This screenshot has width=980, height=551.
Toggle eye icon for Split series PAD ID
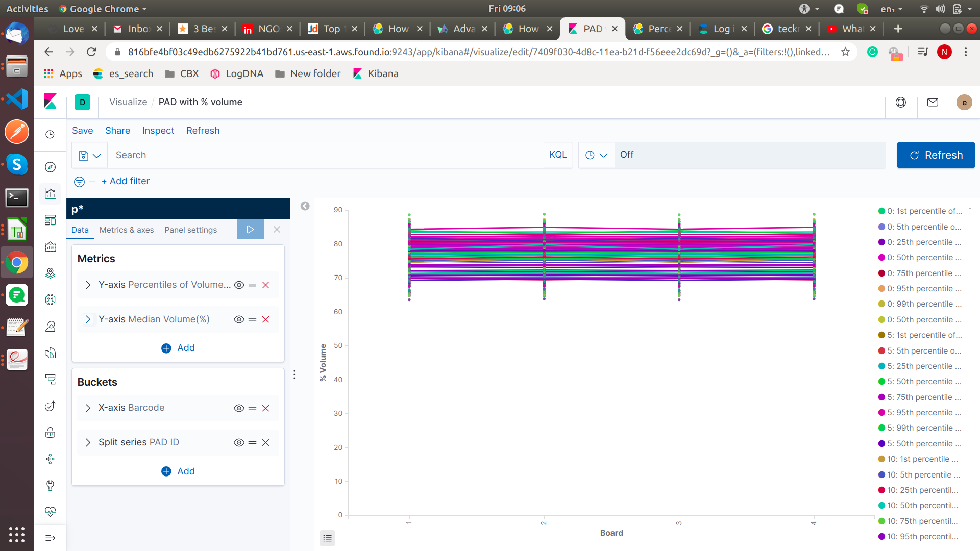click(x=238, y=443)
